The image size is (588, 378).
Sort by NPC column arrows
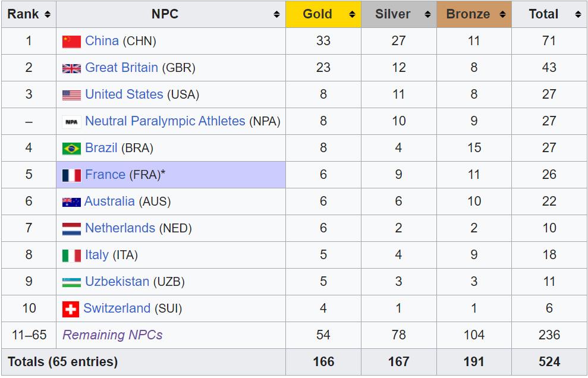[276, 14]
